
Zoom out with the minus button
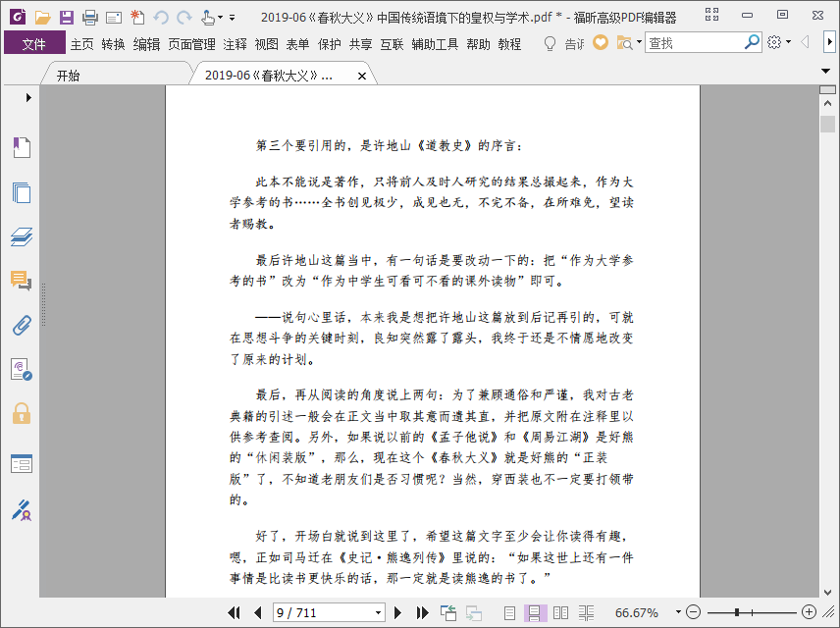click(x=693, y=612)
